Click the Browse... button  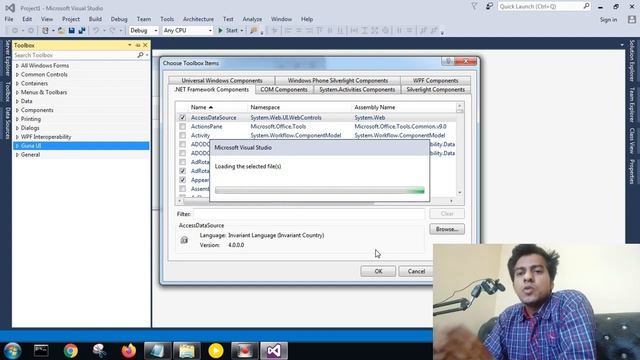click(447, 229)
